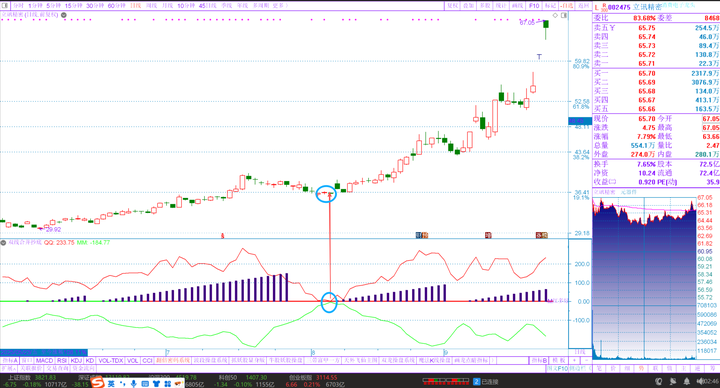Image resolution: width=720 pixels, height=388 pixels.
Task: Open the 模板 template button
Action: click(558, 360)
